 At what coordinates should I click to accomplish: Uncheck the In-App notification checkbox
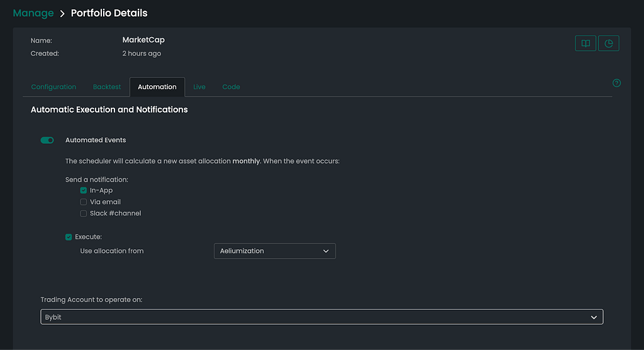(84, 190)
